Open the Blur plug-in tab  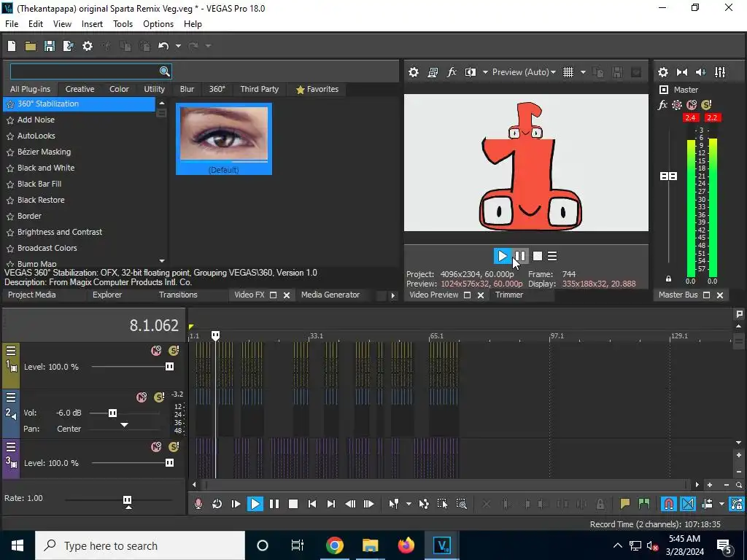pyautogui.click(x=187, y=89)
